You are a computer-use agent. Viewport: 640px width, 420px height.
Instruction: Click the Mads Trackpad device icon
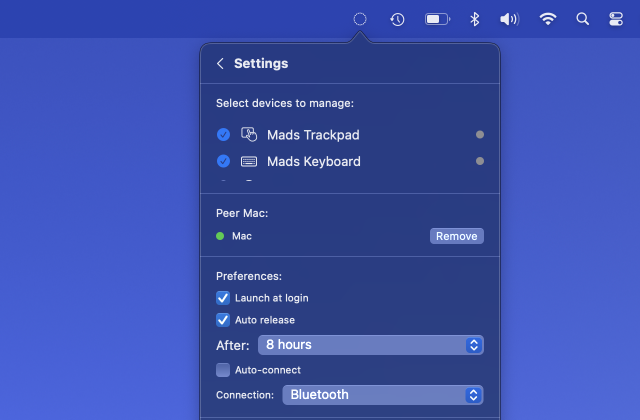249,135
